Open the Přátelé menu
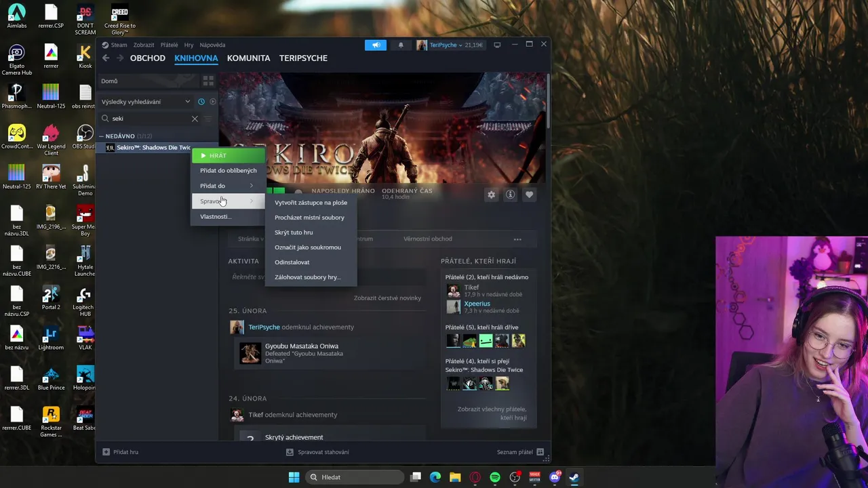This screenshot has height=488, width=868. (x=169, y=45)
